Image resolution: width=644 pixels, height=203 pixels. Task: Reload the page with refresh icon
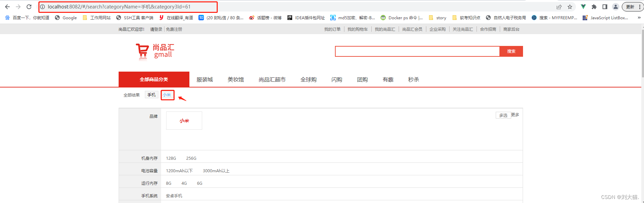click(x=29, y=7)
